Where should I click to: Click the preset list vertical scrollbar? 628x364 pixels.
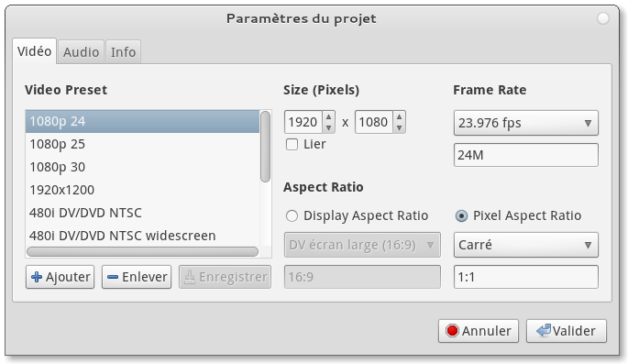265,147
